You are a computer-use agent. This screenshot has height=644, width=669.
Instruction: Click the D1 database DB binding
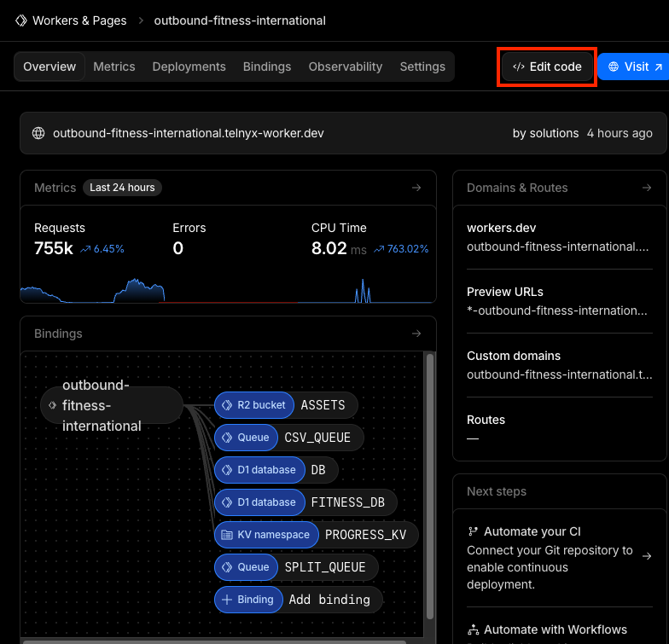click(x=275, y=470)
